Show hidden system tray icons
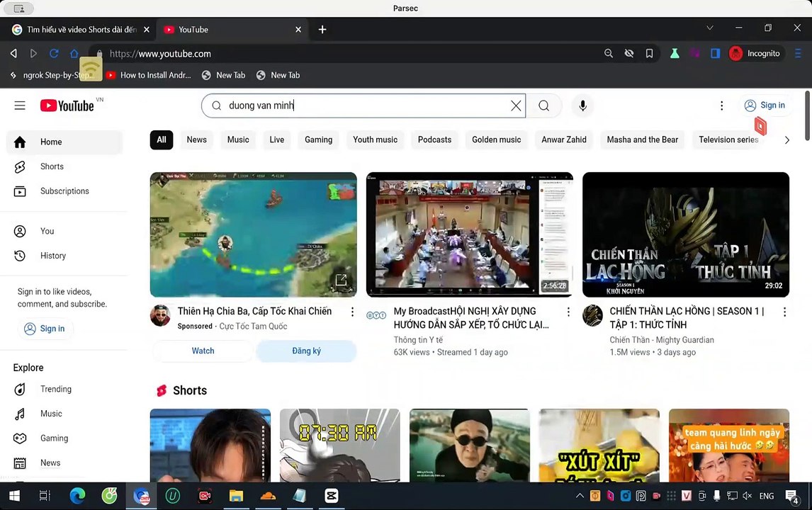This screenshot has height=510, width=812. tap(580, 496)
